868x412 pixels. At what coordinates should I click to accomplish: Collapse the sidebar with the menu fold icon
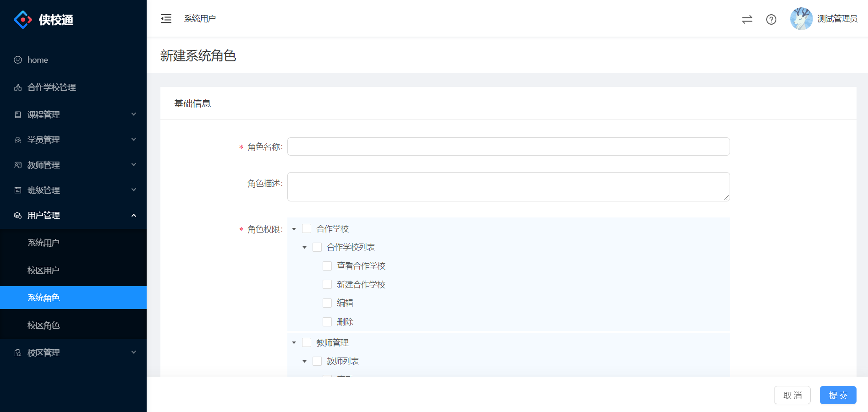coord(166,18)
